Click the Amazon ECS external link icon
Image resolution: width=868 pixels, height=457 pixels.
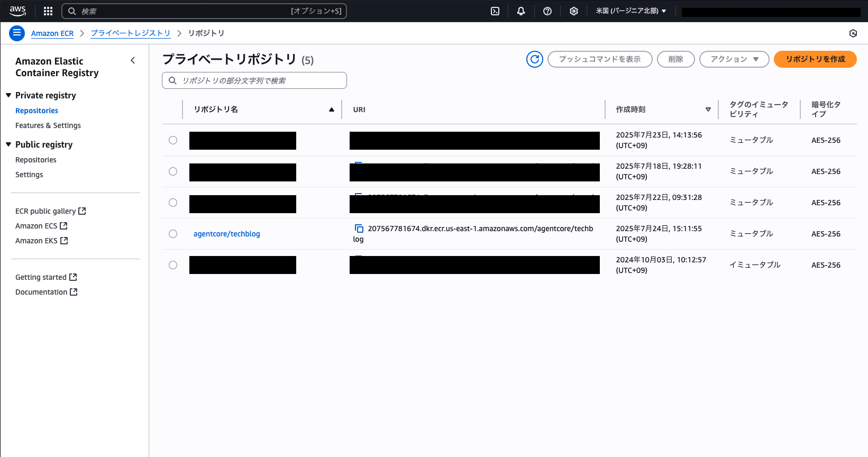click(63, 225)
